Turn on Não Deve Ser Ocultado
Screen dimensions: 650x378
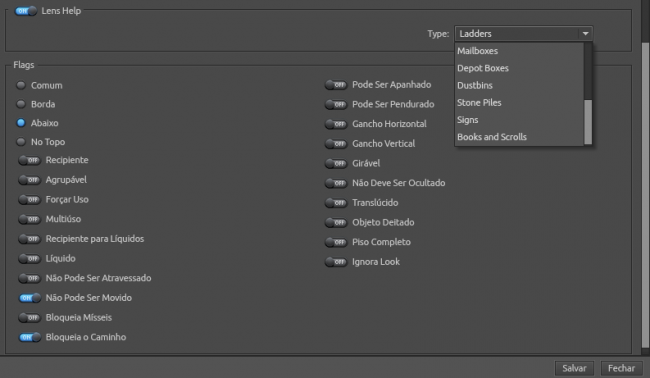(x=336, y=183)
